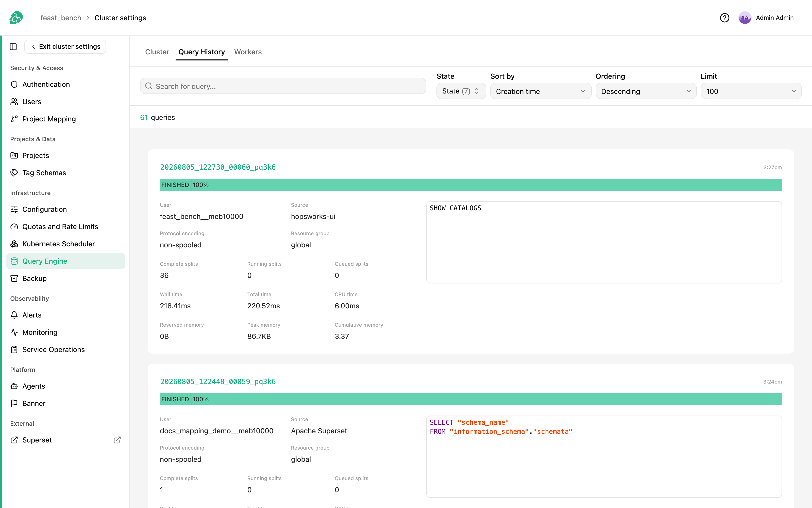Open Service Operations page
This screenshot has width=812, height=508.
coord(66,350)
